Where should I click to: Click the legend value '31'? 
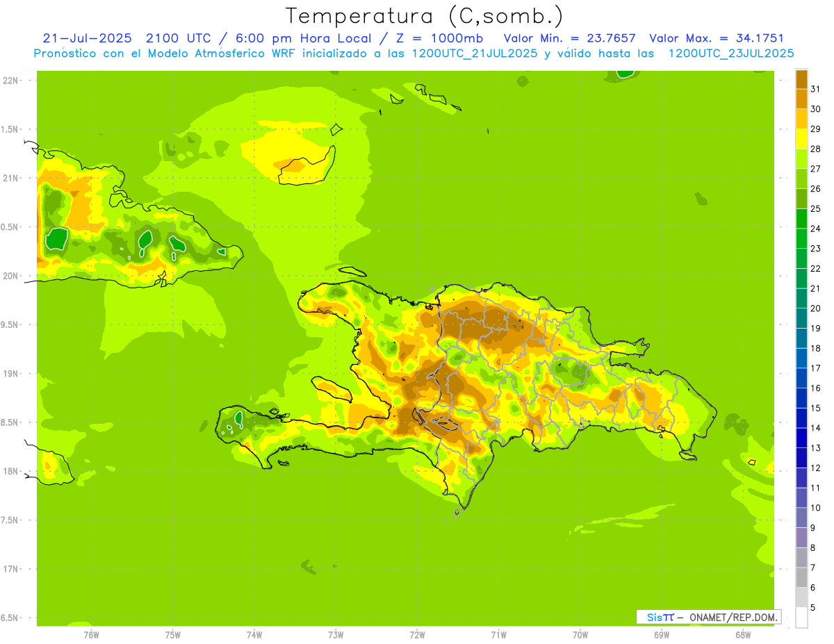815,88
